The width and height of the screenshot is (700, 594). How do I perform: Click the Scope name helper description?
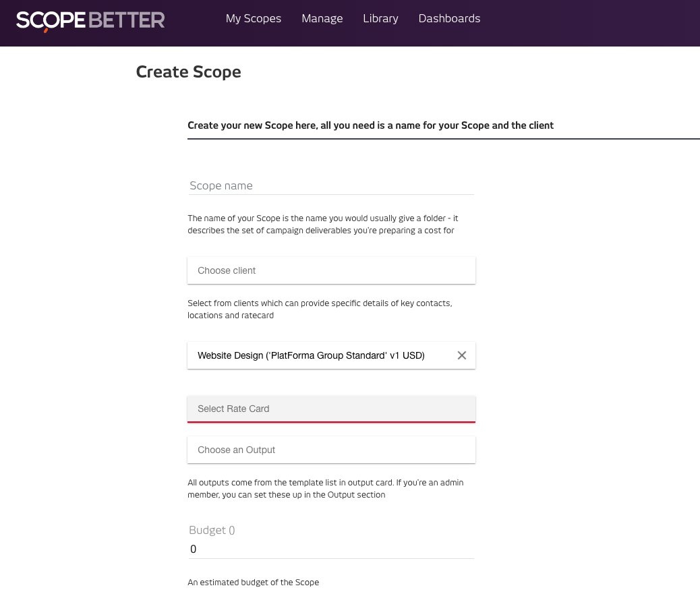[x=323, y=224]
